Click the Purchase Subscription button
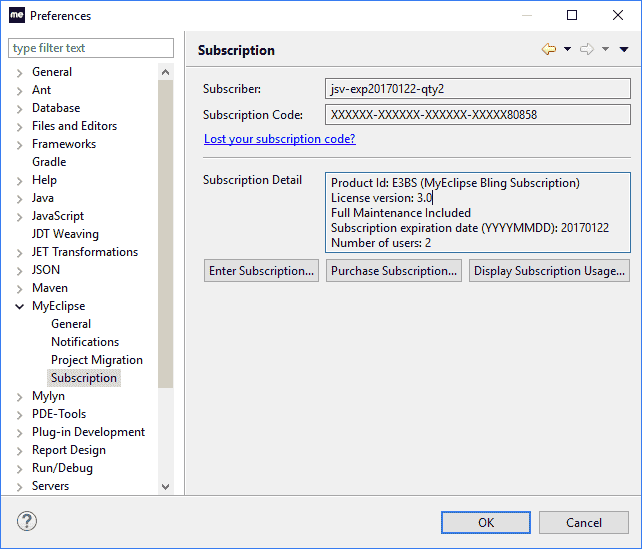The image size is (642, 549). pyautogui.click(x=394, y=271)
